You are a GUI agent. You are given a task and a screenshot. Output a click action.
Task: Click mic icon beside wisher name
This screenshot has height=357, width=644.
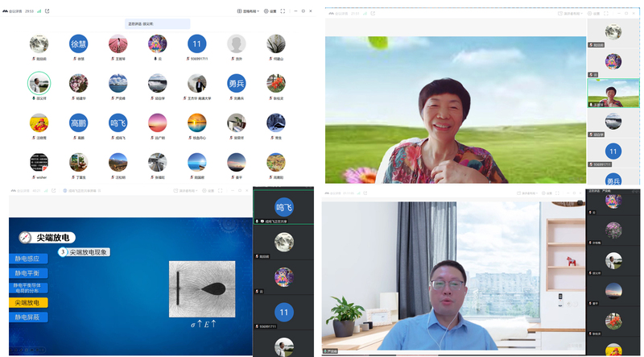tap(33, 177)
